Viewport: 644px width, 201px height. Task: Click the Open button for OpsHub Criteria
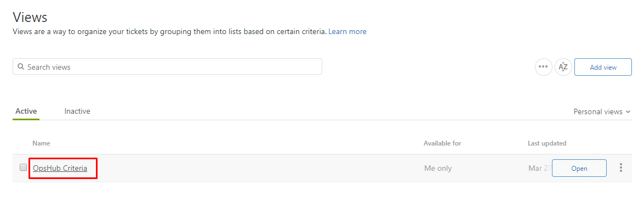579,168
